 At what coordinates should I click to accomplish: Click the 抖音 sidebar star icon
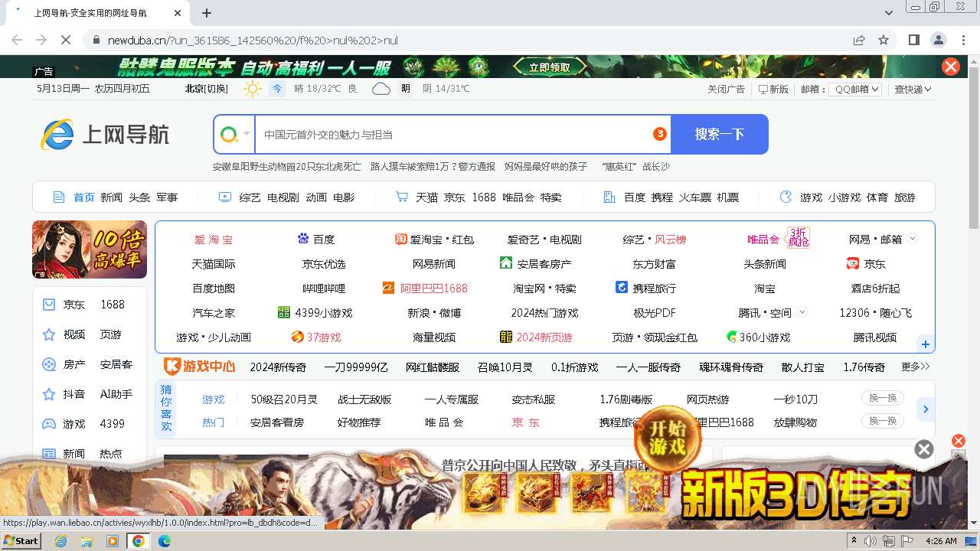pyautogui.click(x=49, y=394)
